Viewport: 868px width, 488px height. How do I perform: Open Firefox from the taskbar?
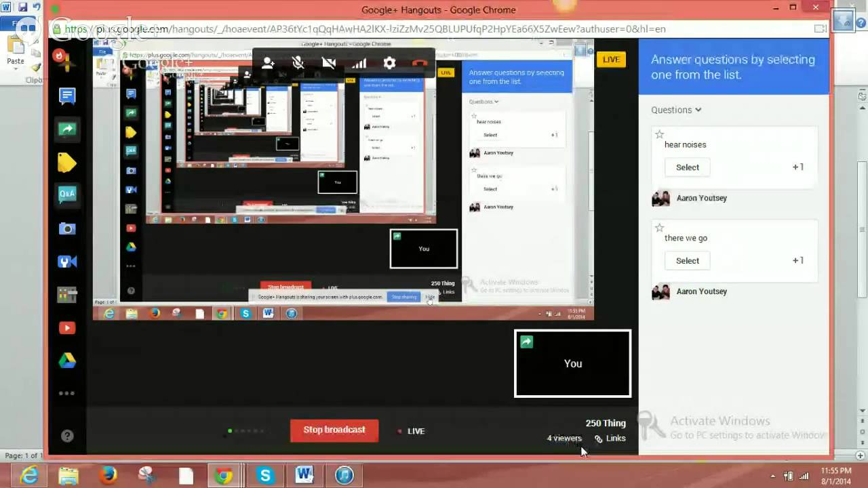[x=108, y=476]
